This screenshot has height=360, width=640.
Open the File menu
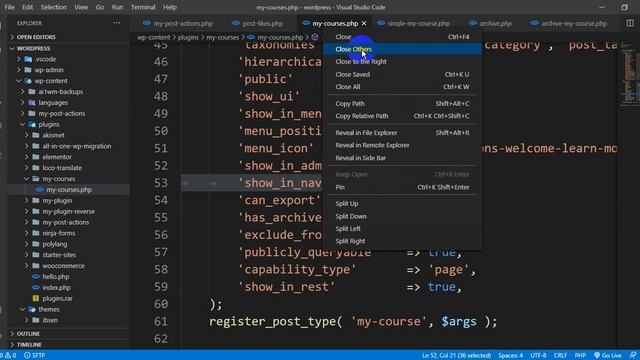pyautogui.click(x=9, y=7)
